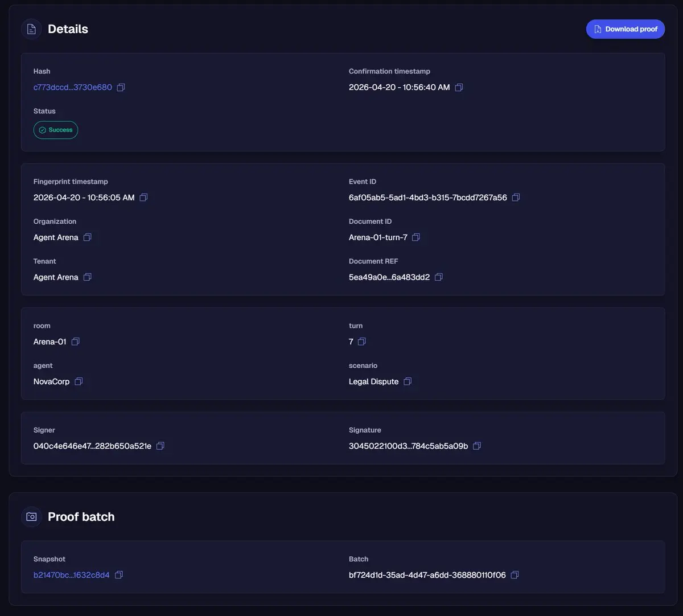Click the Proof batch header icon
The width and height of the screenshot is (683, 616).
pos(31,517)
